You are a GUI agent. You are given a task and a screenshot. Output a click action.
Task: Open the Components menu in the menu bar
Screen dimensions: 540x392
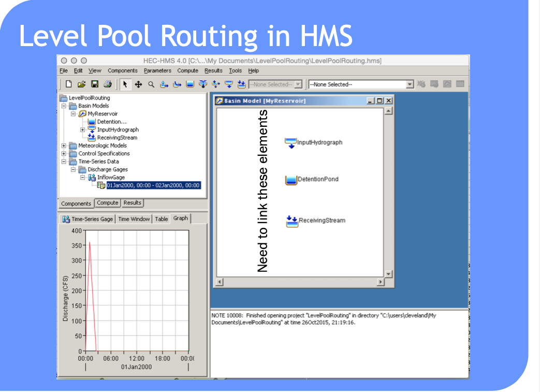click(123, 70)
